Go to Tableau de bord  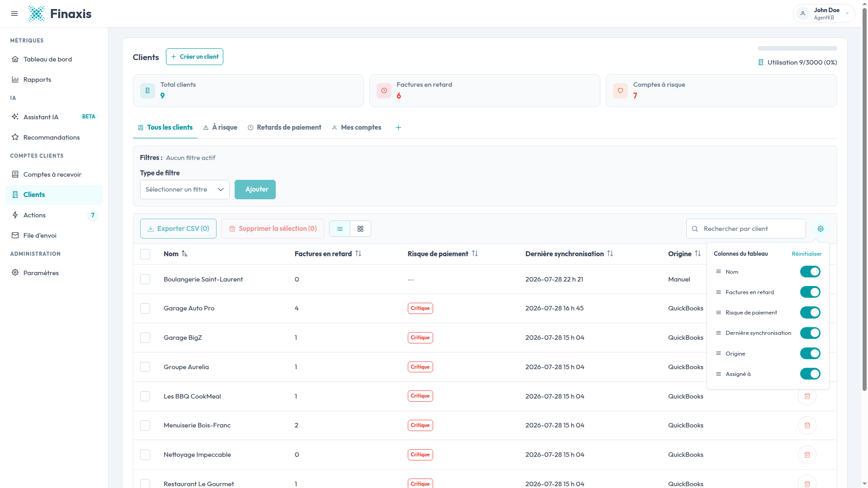[x=54, y=59]
